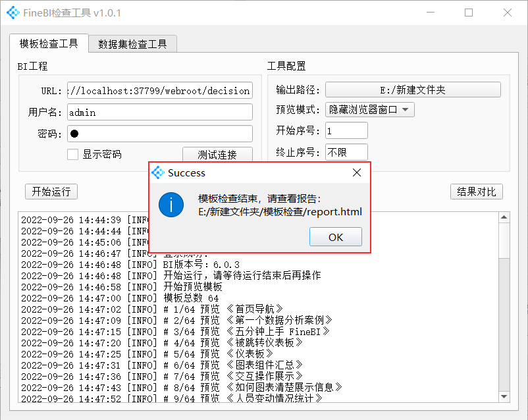The height and width of the screenshot is (420, 528).
Task: Select log line 开始预览模板
Action: coord(122,287)
